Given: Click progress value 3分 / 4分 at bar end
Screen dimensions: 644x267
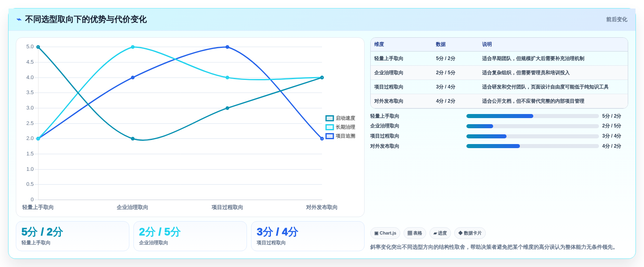Looking at the screenshot, I should [x=612, y=136].
